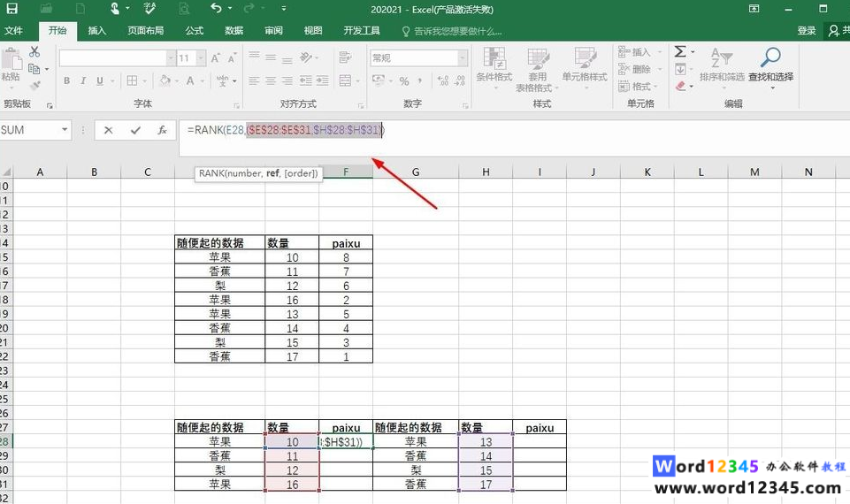
Task: Toggle Underline formatting
Action: click(x=100, y=81)
